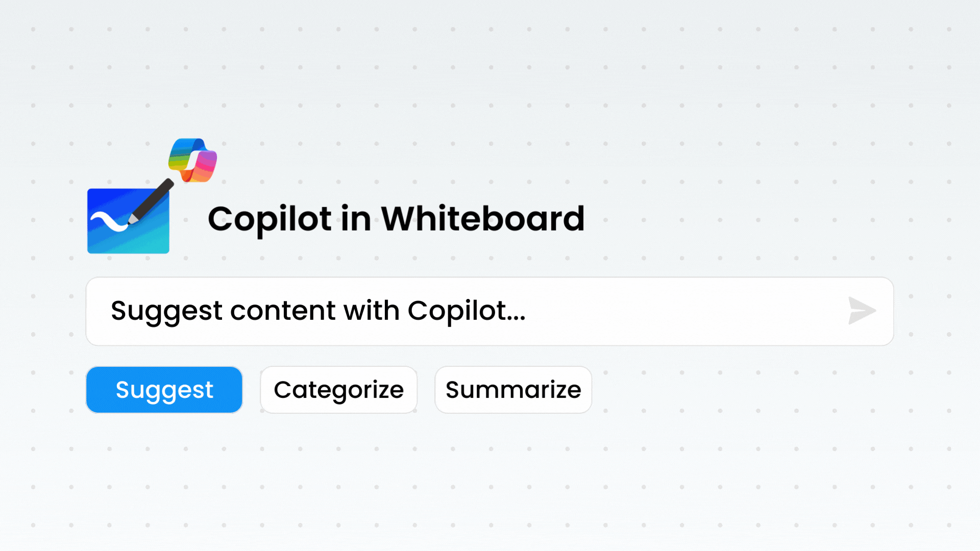Screen dimensions: 980x551
Task: Enable the Categorize option chip
Action: [x=338, y=389]
